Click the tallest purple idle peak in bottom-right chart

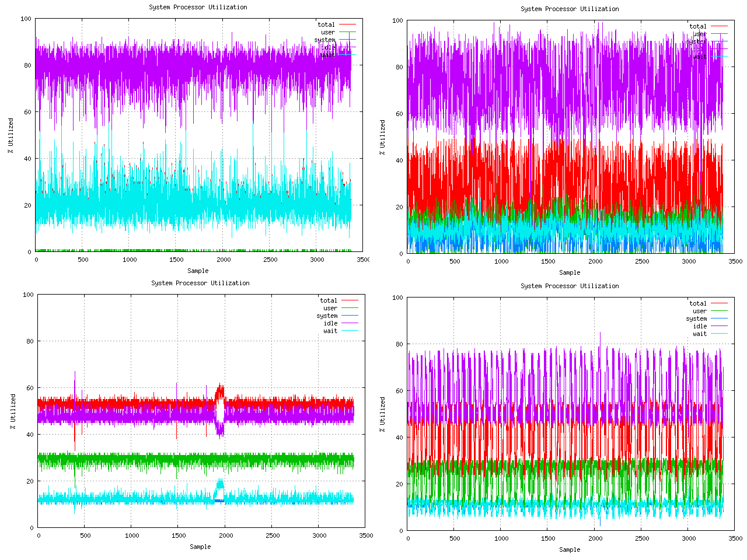tap(600, 334)
